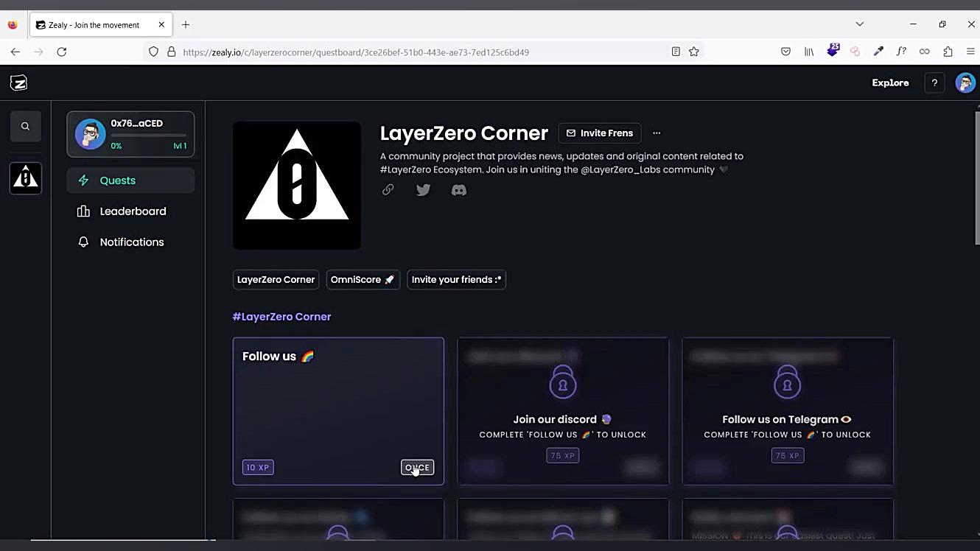Select the LayerZero Corner community icon in the left rail
The height and width of the screenshot is (551, 980).
(x=25, y=178)
